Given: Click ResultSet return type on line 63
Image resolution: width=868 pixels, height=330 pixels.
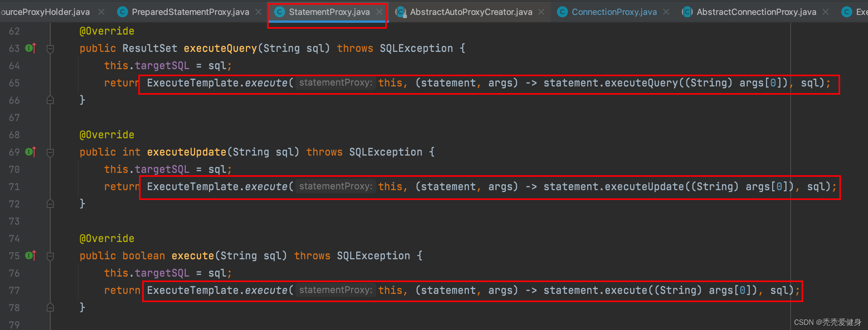Looking at the screenshot, I should coord(150,48).
